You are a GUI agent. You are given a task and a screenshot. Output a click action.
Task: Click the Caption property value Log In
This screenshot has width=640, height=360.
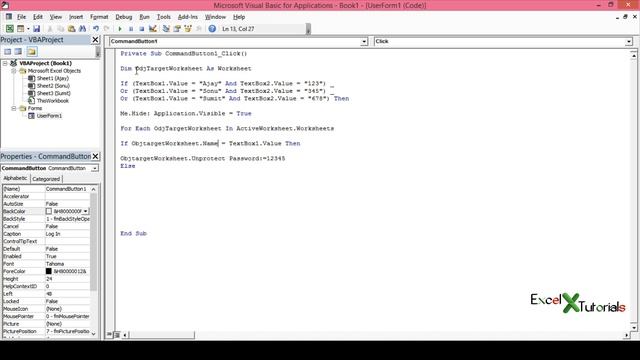tap(67, 234)
